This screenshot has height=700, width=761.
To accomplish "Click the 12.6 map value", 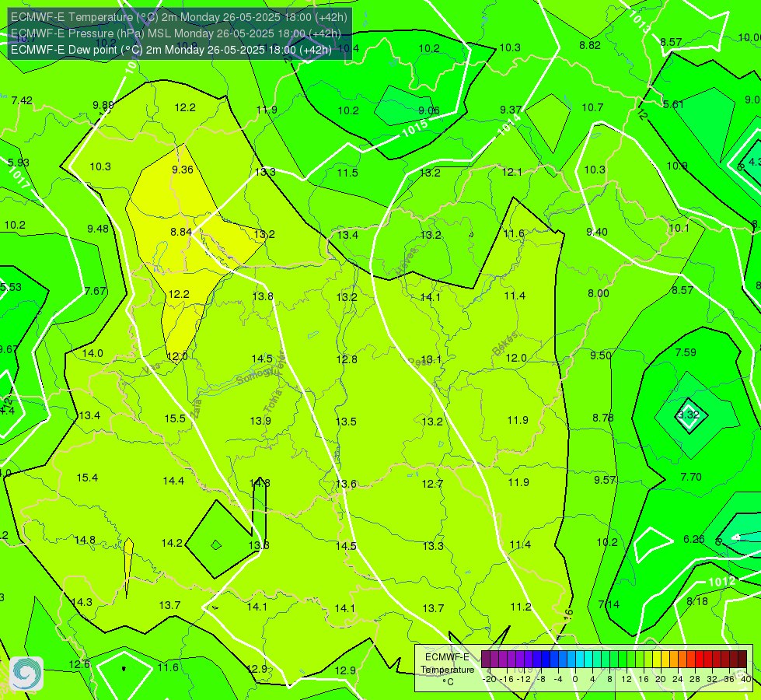I will (x=79, y=664).
